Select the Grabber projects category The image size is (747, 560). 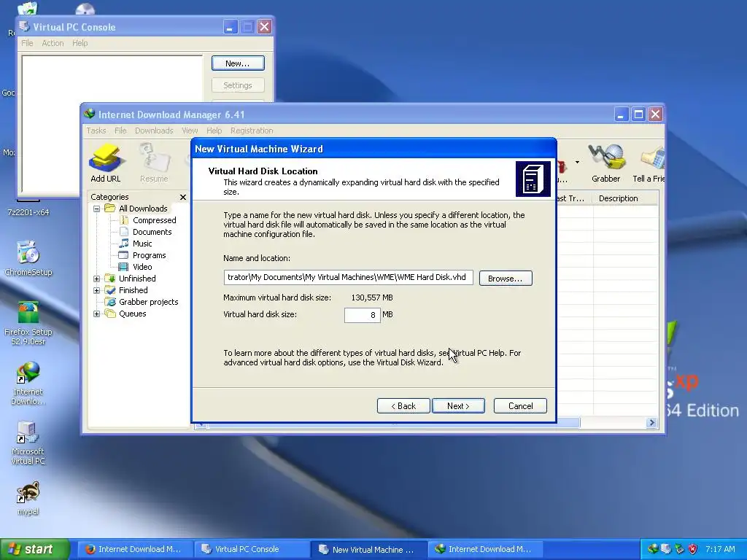point(148,302)
